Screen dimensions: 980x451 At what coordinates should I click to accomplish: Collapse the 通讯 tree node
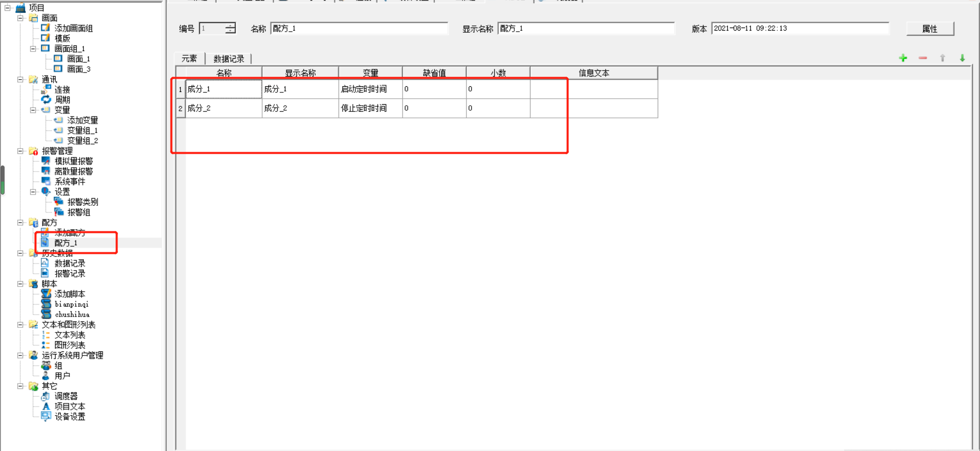pos(20,79)
